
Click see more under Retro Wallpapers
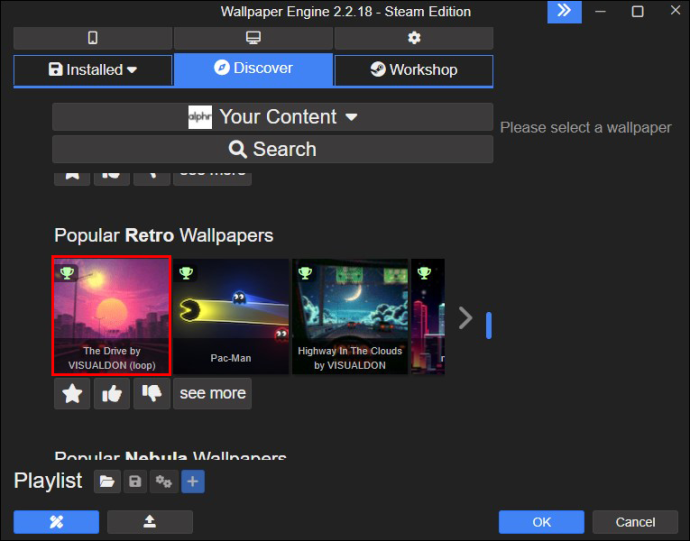213,394
